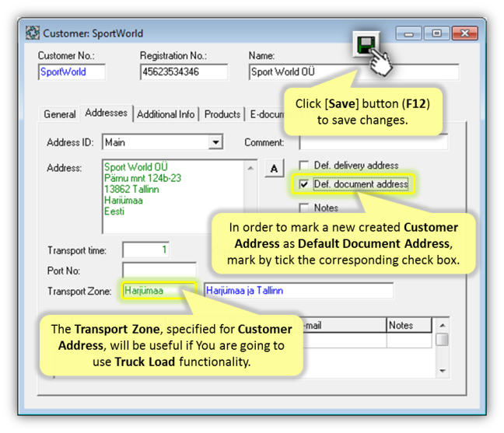This screenshot has width=504, height=433.
Task: Click the green floppy disk Save button
Action: click(x=366, y=44)
